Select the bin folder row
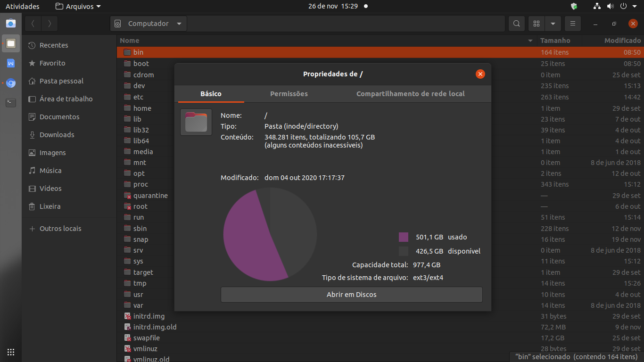Image resolution: width=644 pixels, height=362 pixels. tap(380, 52)
